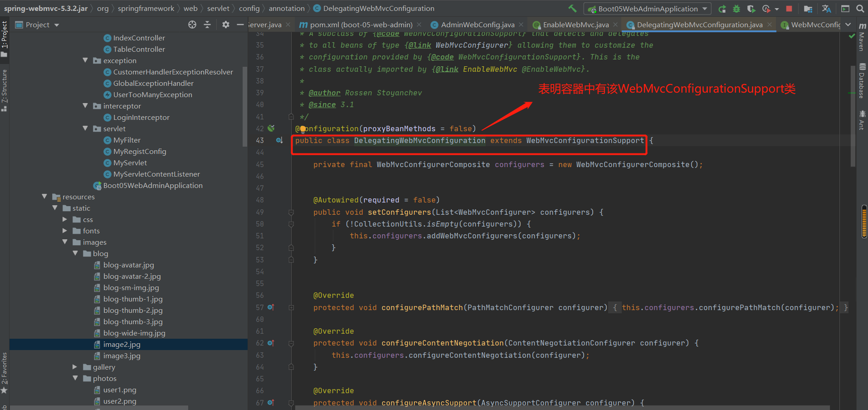This screenshot has width=868, height=410.
Task: Open the run configuration dropdown
Action: (648, 9)
